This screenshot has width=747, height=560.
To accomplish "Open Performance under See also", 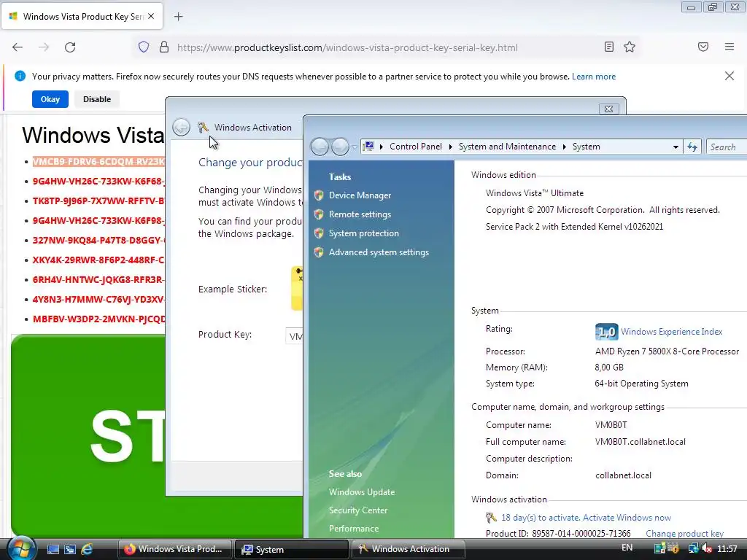I will point(354,529).
